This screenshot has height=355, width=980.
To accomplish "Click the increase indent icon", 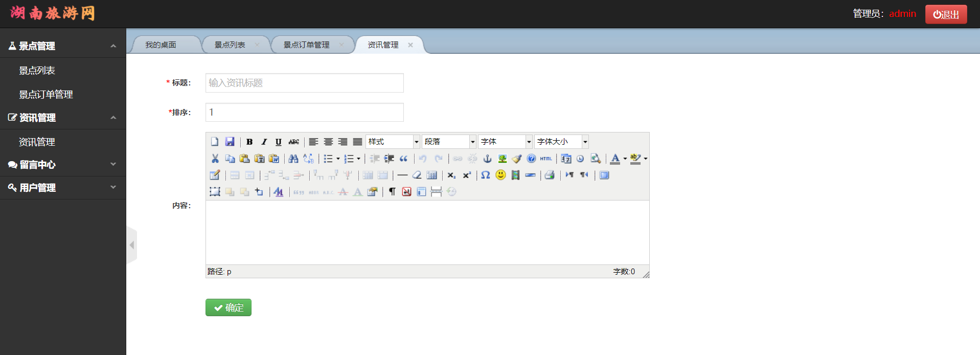I will [x=389, y=159].
